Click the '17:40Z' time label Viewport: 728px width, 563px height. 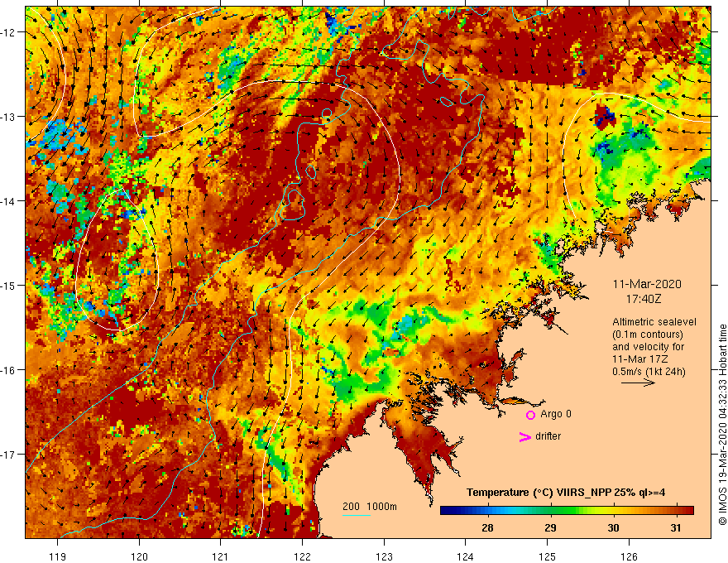[x=644, y=299]
